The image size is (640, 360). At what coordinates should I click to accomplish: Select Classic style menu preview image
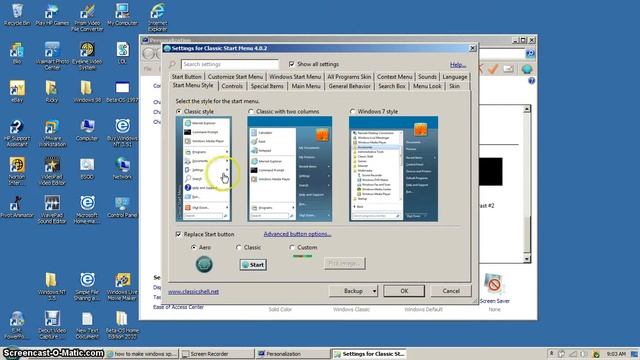point(204,169)
